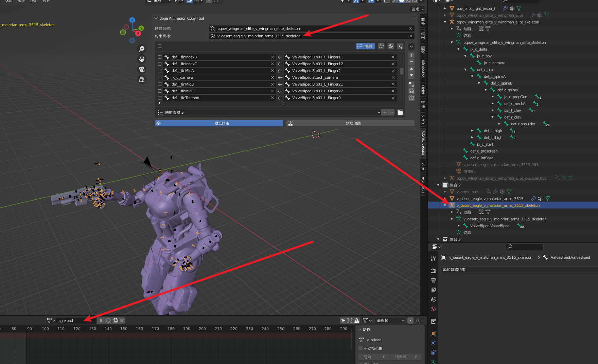Expand the def_l_thigh bone in outliner
The image size is (598, 364).
pos(472,131)
